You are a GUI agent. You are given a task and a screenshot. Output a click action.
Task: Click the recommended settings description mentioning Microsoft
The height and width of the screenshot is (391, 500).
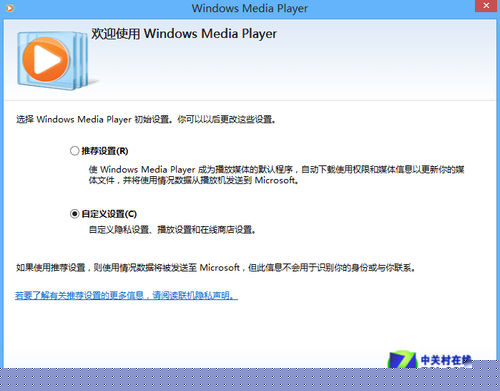(276, 175)
